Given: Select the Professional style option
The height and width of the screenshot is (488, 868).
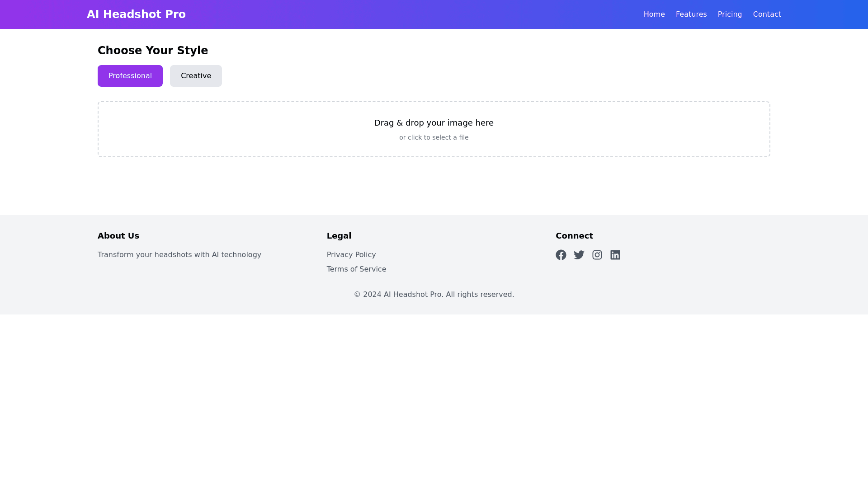Looking at the screenshot, I should click(130, 76).
